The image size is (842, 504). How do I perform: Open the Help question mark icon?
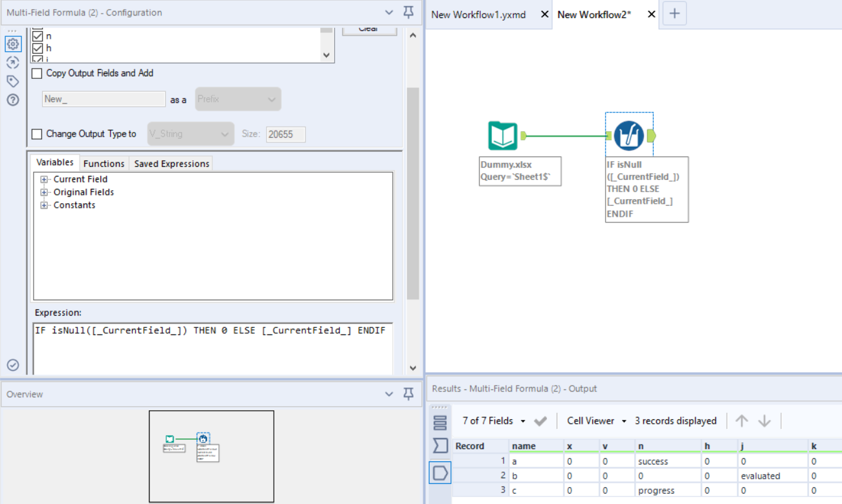(x=12, y=99)
